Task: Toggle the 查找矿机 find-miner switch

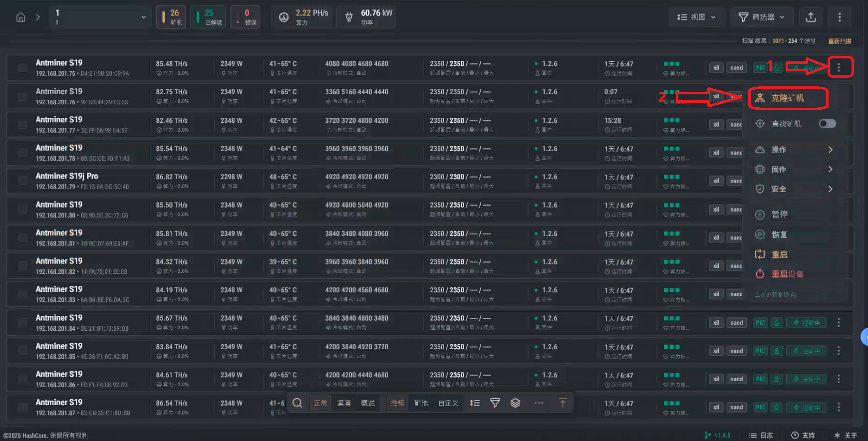Action: [827, 124]
